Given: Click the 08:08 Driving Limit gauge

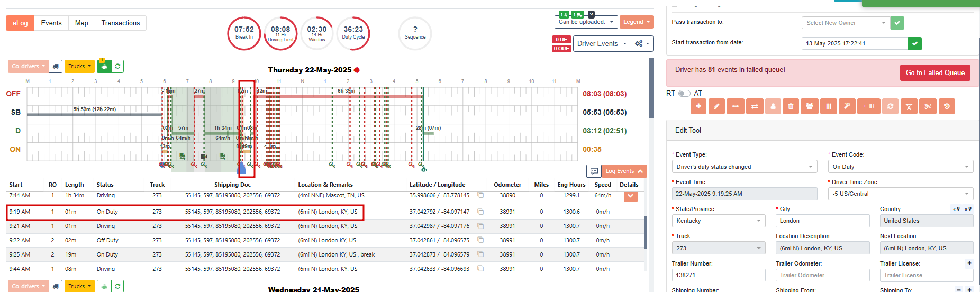Looking at the screenshot, I should 280,33.
